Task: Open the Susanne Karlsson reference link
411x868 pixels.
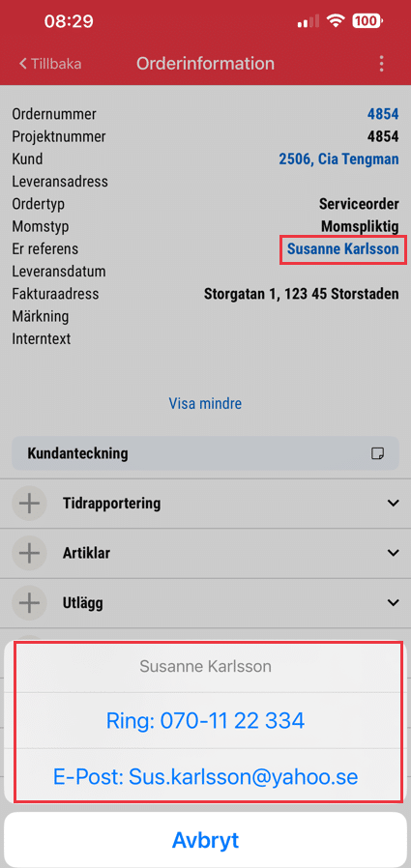Action: [x=343, y=249]
